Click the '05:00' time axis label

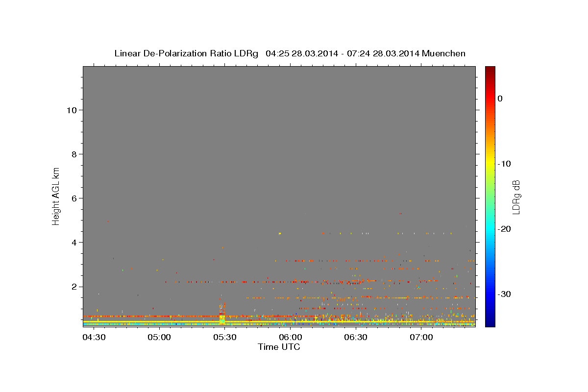pos(159,337)
